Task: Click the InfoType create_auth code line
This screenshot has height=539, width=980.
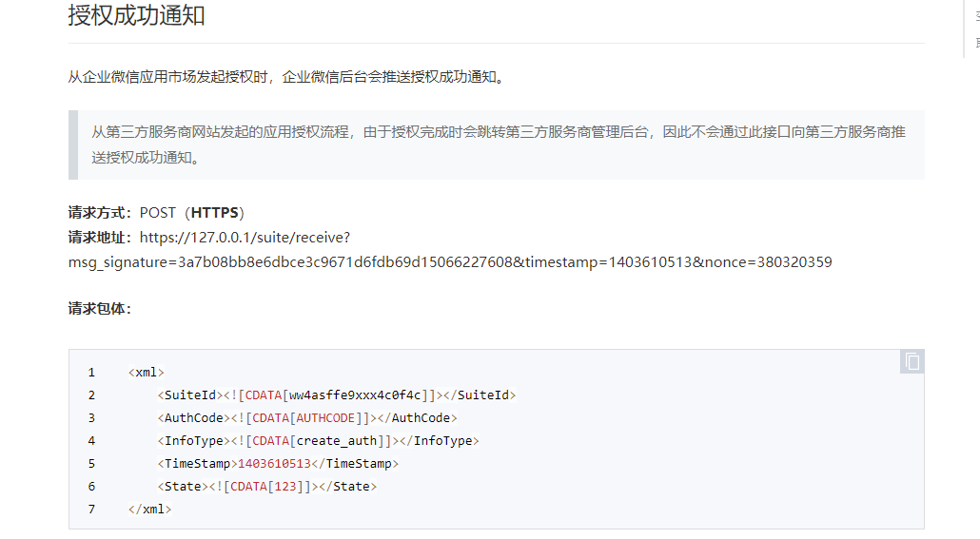Action: tap(318, 441)
